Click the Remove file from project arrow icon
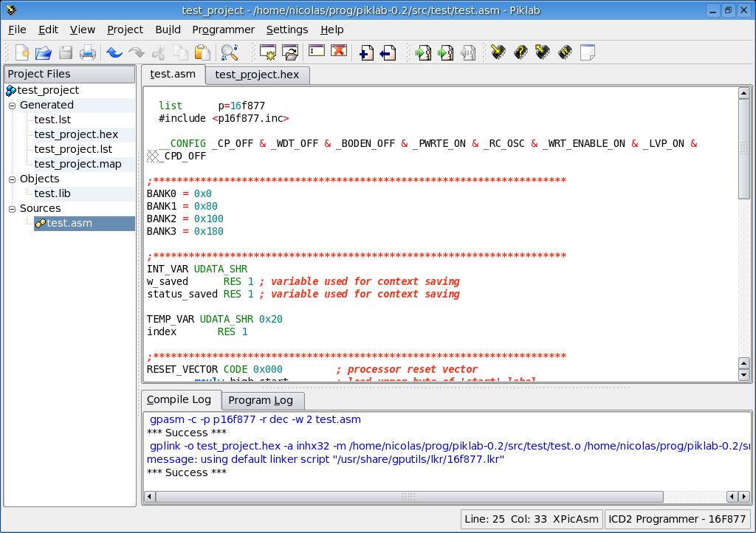The height and width of the screenshot is (533, 756). tap(388, 52)
